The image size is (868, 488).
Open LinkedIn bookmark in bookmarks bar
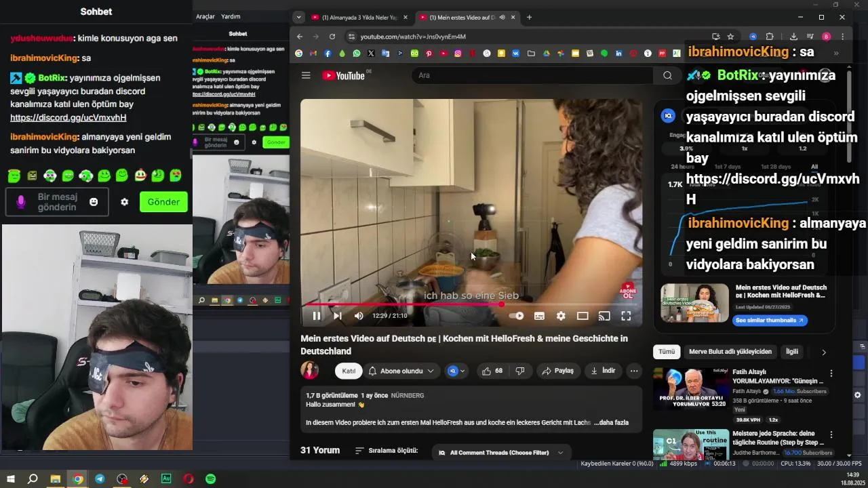[618, 53]
